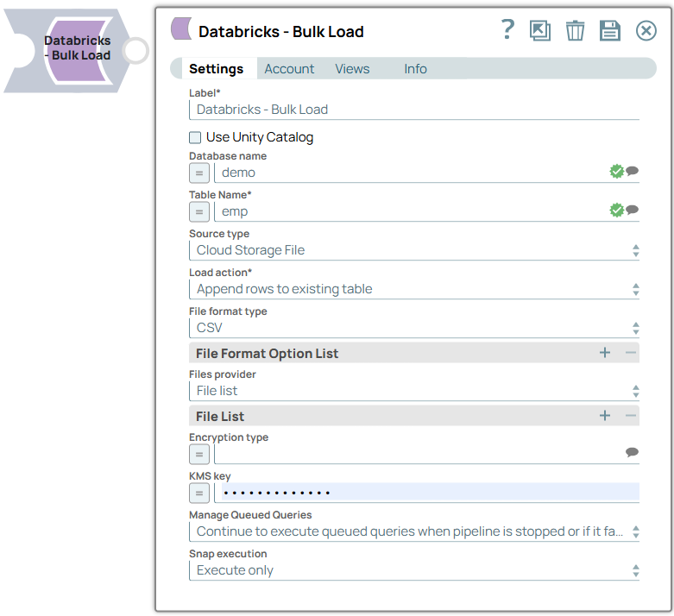Select the Databricks - Bulk Load snap on canvas
Image resolution: width=674 pixels, height=616 pixels.
78,48
